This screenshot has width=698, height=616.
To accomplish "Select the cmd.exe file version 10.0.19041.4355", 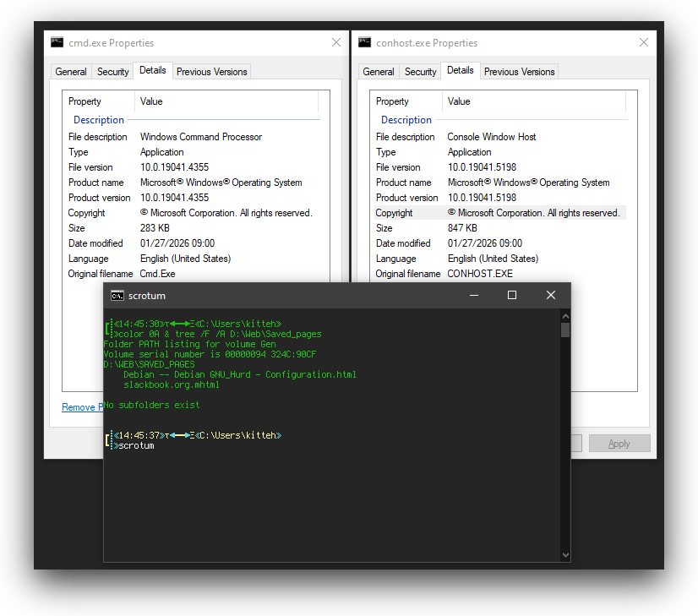I will [174, 167].
